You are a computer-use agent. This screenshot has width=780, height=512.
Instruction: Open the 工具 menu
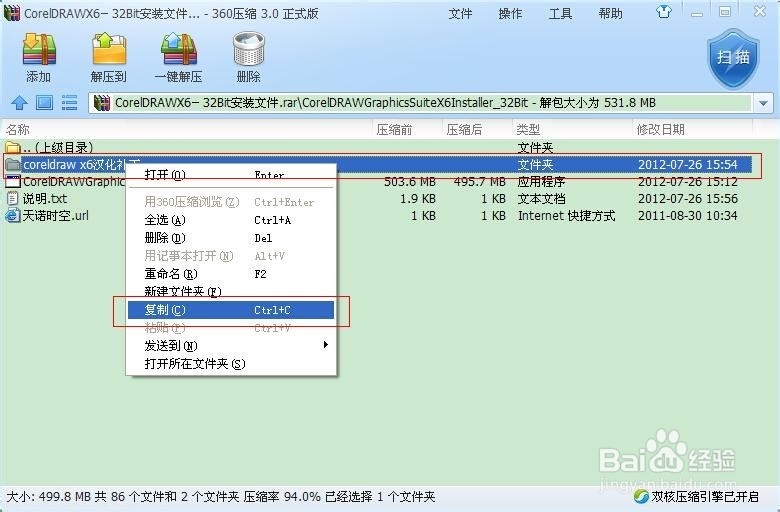[x=560, y=13]
